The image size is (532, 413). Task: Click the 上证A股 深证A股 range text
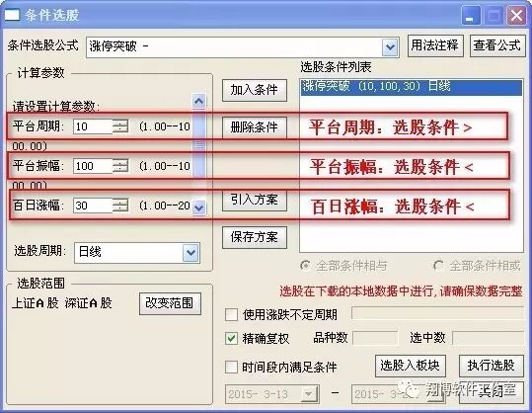click(x=62, y=303)
